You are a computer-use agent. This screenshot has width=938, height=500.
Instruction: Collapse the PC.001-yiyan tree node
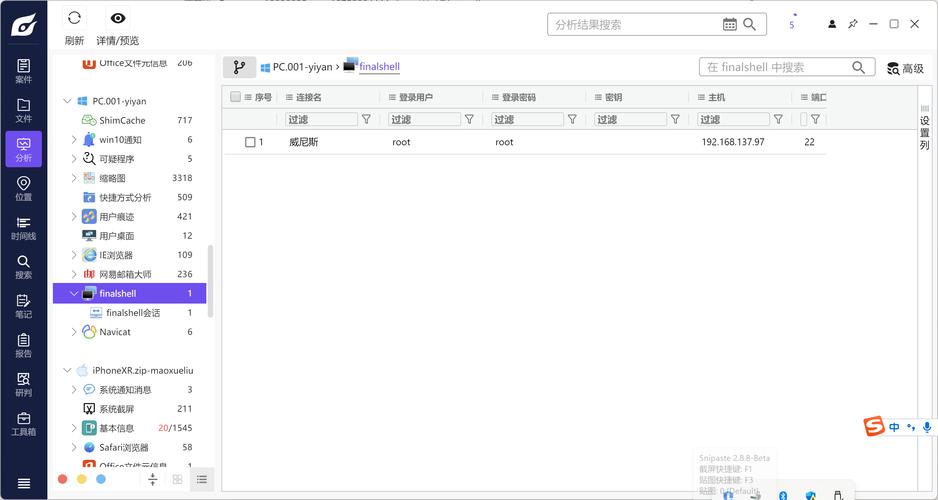coord(68,101)
